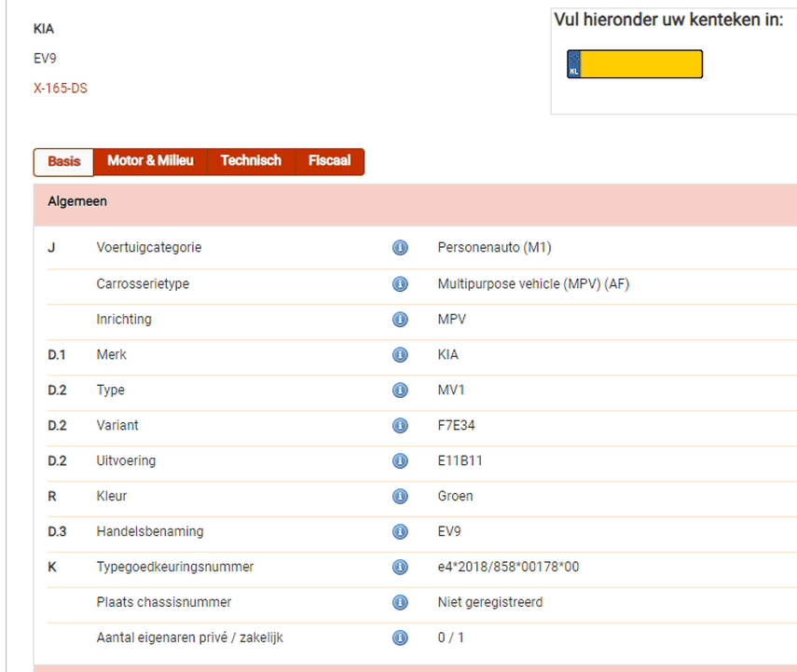Viewport: 797px width, 672px height.
Task: Select the value Personenauto (M1)
Action: (x=495, y=248)
